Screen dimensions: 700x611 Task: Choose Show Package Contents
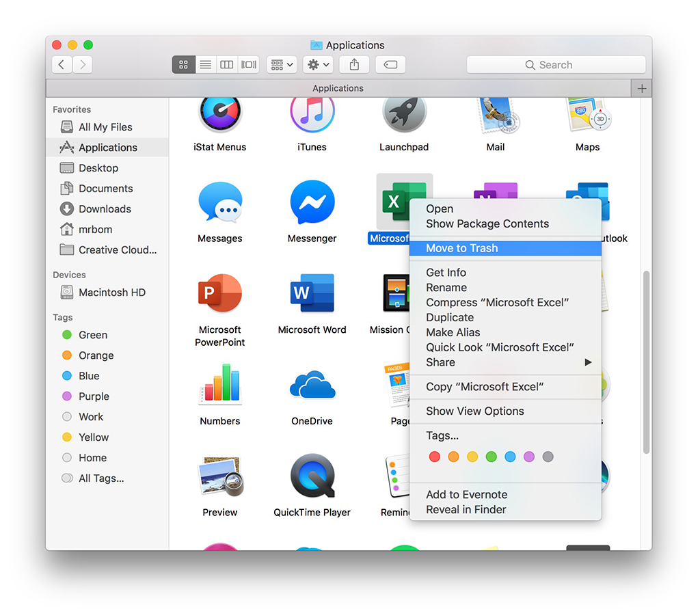pyautogui.click(x=505, y=223)
